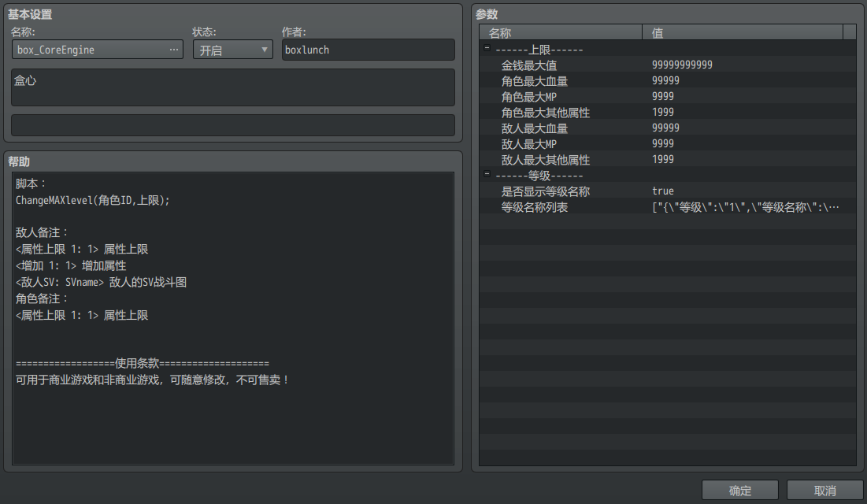Click the 使用条款 separator line in help
The height and width of the screenshot is (504, 867).
(142, 364)
